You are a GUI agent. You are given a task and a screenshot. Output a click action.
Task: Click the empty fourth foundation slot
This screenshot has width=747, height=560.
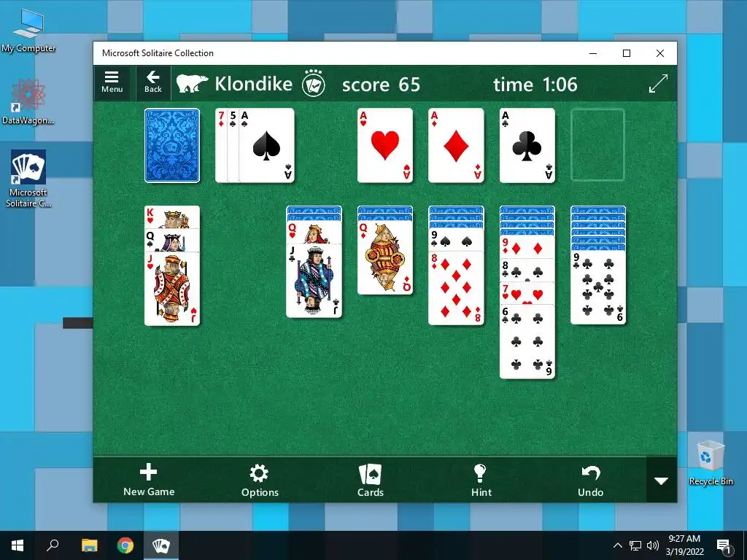pos(597,145)
